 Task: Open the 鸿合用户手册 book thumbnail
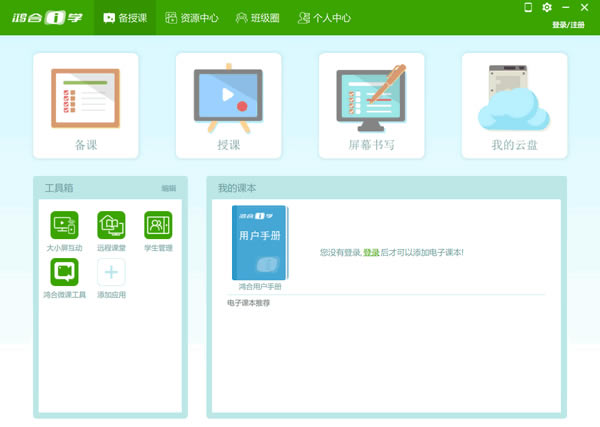(259, 245)
